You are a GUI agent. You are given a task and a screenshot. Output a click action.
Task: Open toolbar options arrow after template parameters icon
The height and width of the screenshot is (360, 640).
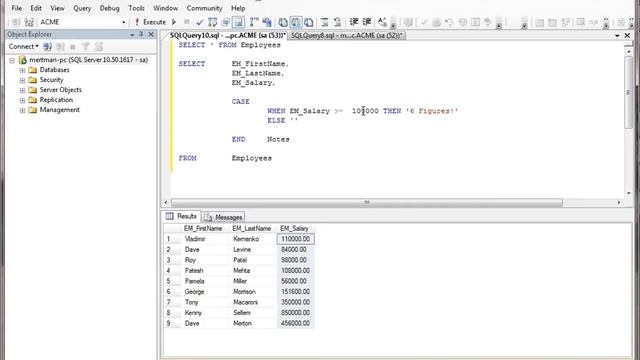(393, 23)
